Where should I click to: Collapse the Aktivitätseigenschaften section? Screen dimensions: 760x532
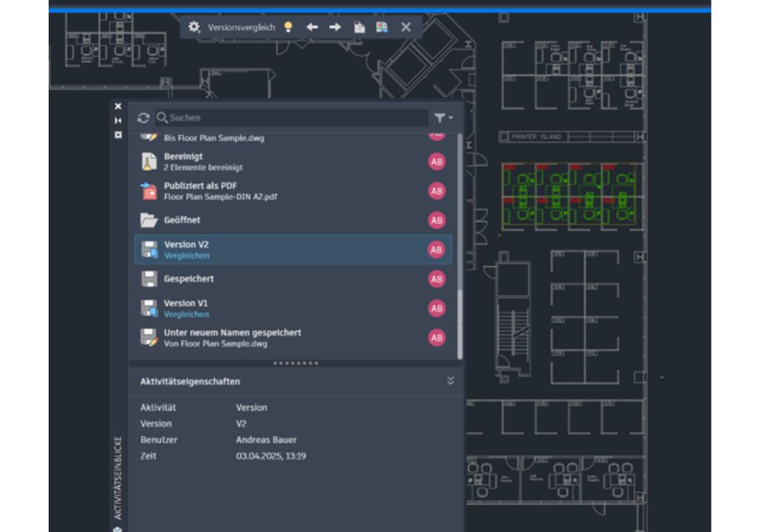tap(450, 381)
